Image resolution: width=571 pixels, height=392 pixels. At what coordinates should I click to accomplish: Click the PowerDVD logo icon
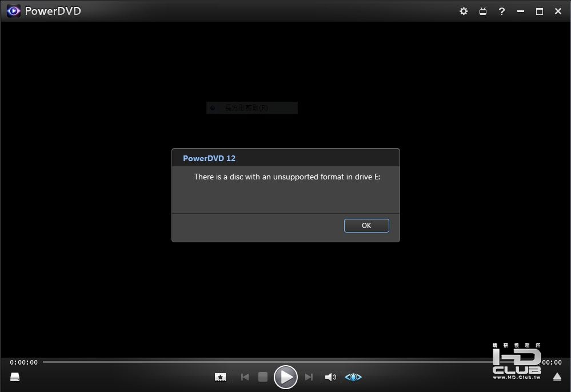[14, 11]
